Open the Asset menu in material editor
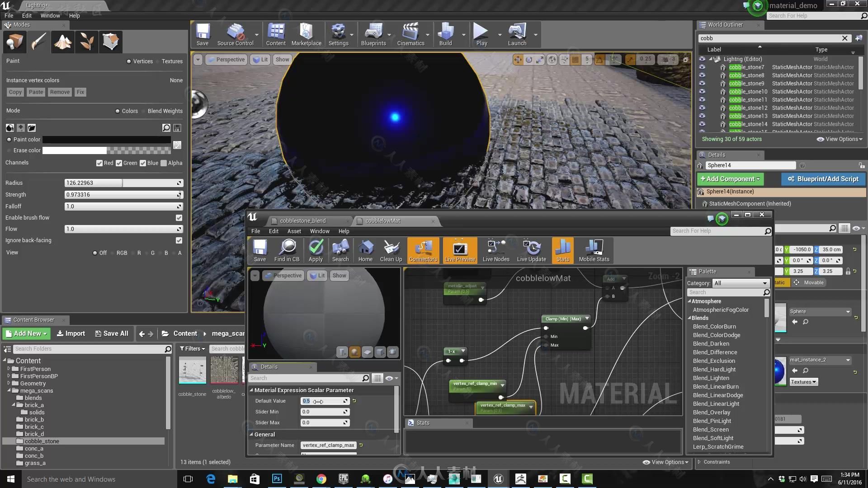 (294, 231)
